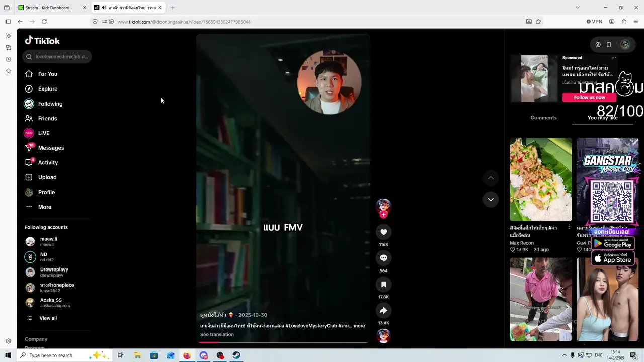Open browser account profile icon
This screenshot has height=362, width=644.
612,22
